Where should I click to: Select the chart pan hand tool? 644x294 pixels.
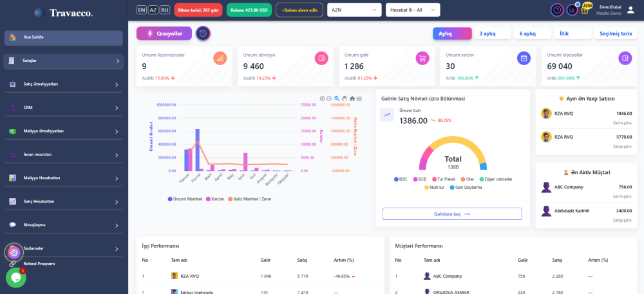click(345, 99)
